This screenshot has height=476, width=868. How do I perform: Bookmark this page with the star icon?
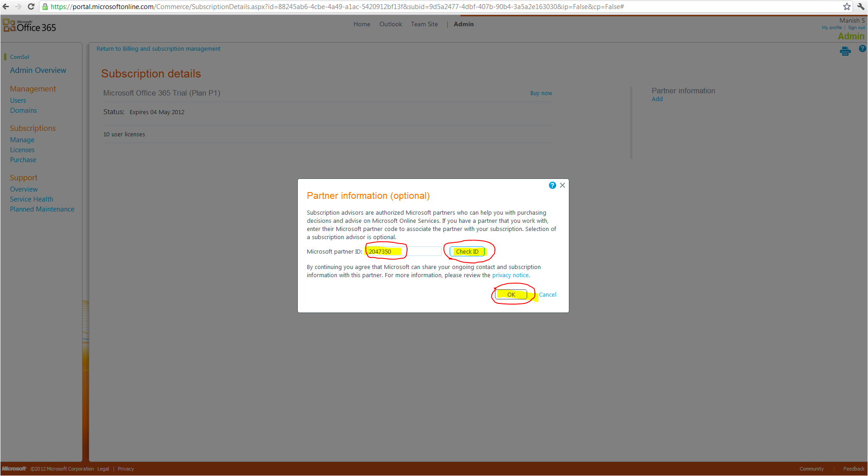[x=846, y=7]
